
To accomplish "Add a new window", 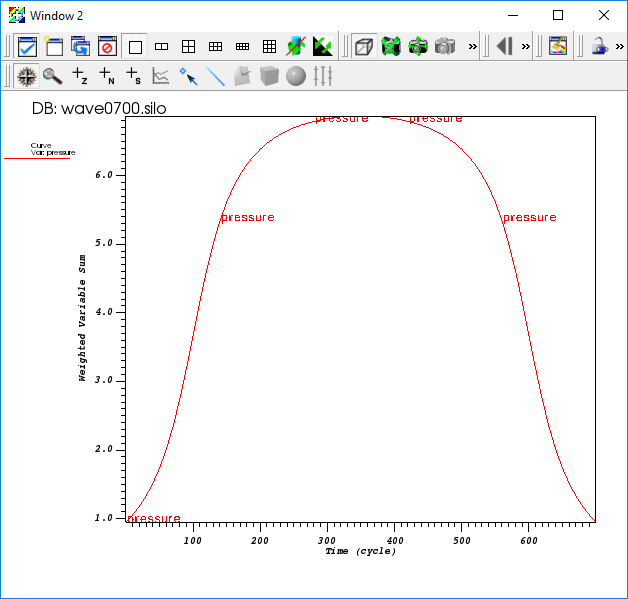I will pyautogui.click(x=54, y=47).
